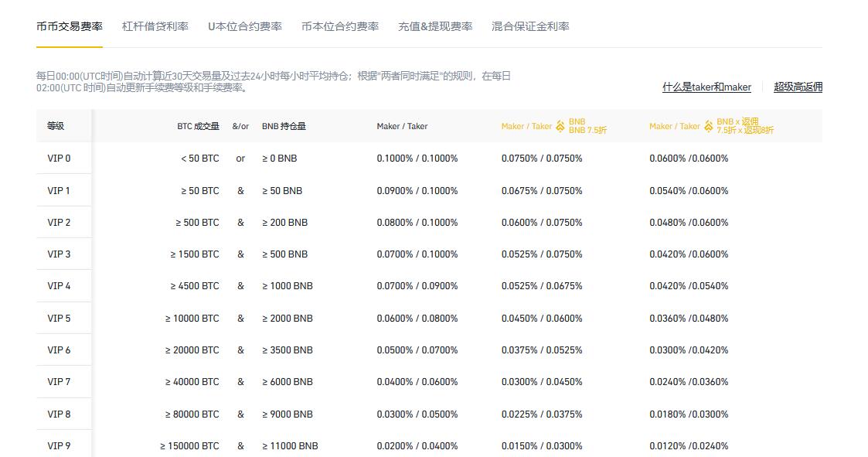
Task: Select the VIP 2 level cell
Action: pyautogui.click(x=59, y=223)
